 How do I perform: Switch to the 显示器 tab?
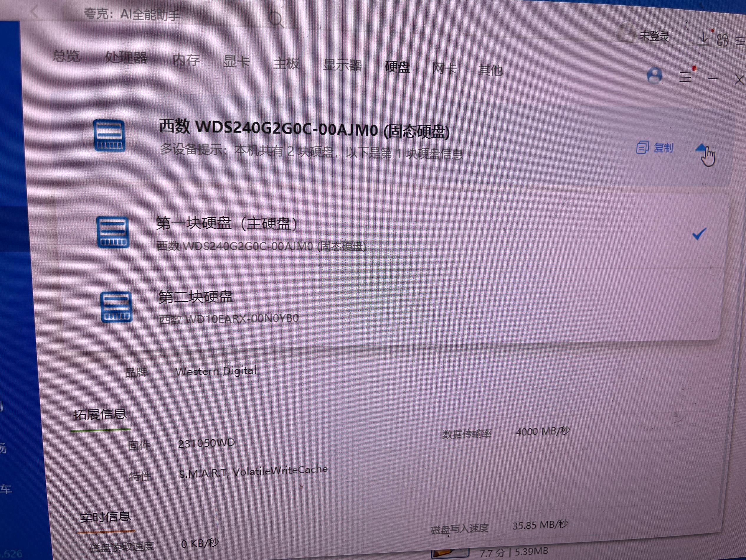point(342,65)
